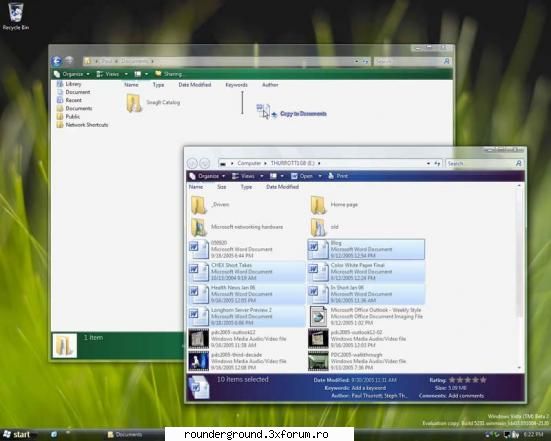Click Add comments in details pane

tap(466, 396)
